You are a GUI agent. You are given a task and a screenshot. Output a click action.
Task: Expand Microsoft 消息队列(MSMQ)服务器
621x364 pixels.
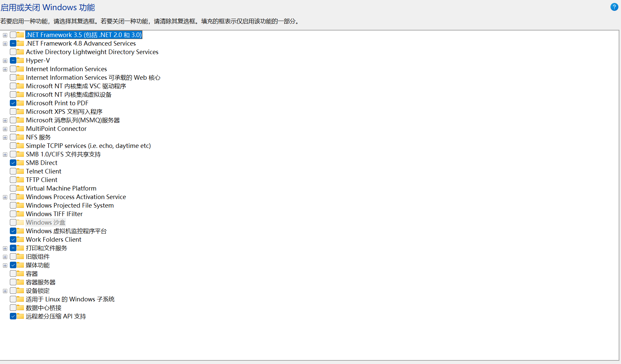5,120
